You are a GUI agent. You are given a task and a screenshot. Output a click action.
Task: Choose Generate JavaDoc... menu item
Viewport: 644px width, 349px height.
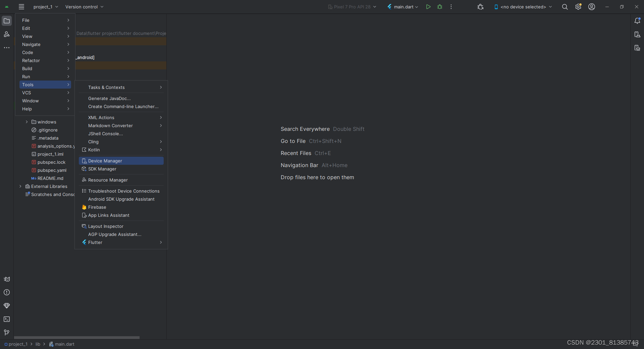point(121,98)
